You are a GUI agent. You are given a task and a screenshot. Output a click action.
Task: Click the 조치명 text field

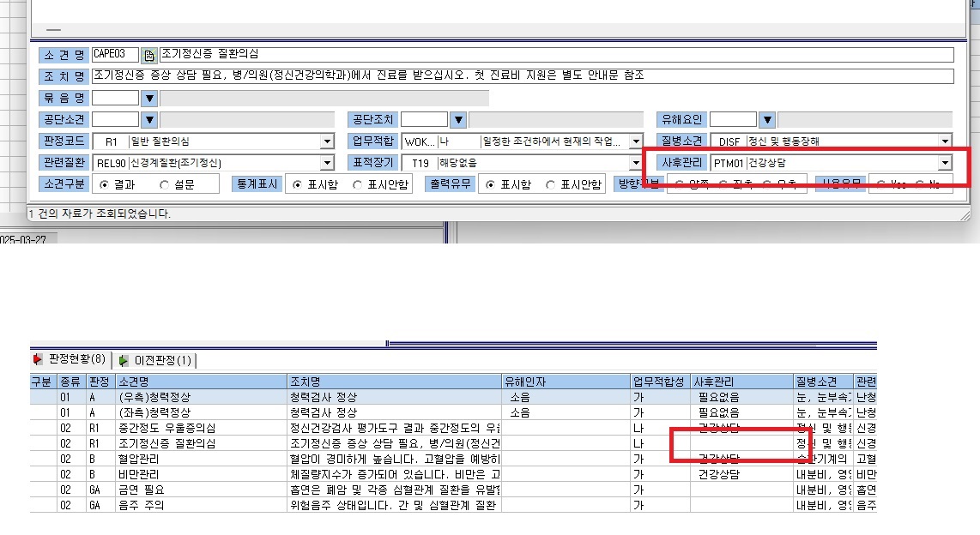coord(523,76)
